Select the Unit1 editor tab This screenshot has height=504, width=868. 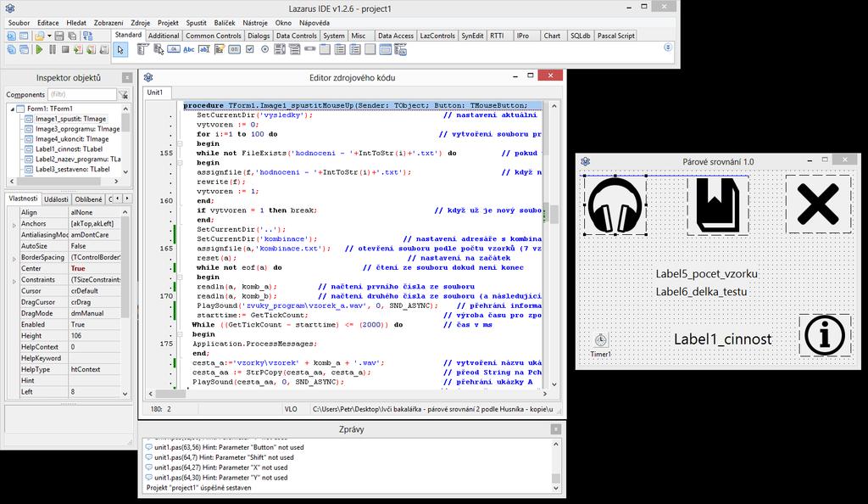pos(155,92)
